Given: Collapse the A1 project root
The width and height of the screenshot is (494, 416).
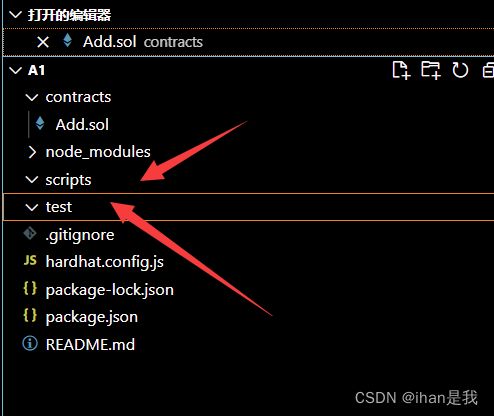Looking at the screenshot, I should tap(15, 70).
